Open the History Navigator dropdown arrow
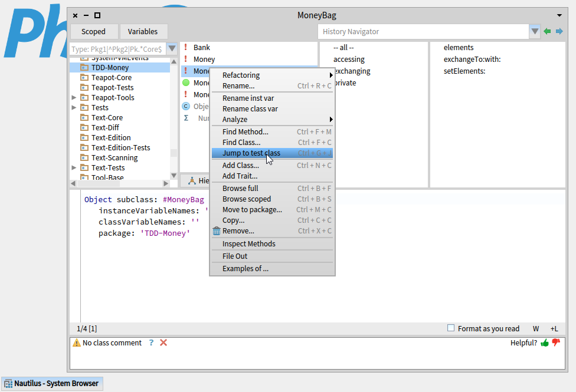This screenshot has height=392, width=576. [x=535, y=32]
